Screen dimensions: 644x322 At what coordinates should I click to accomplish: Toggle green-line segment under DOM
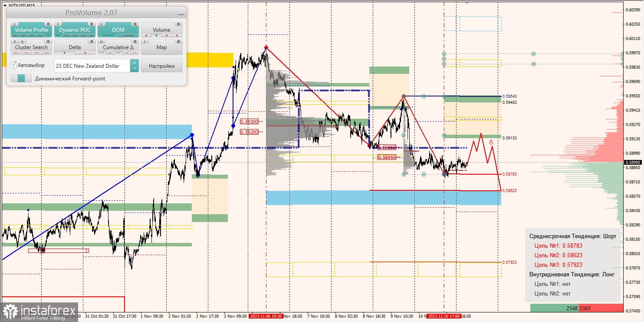(108, 35)
